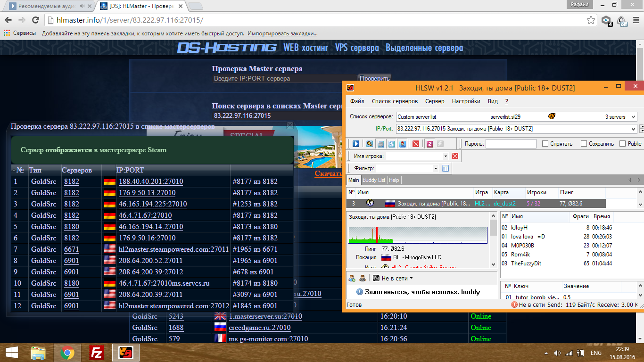Reload the page in Chrome
The width and height of the screenshot is (644, 362).
[35, 20]
